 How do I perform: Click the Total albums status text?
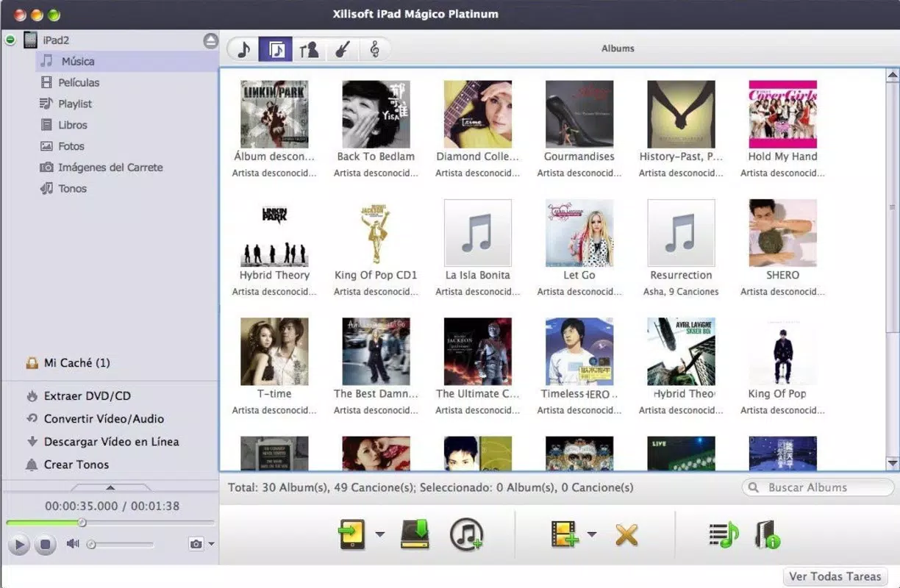click(430, 487)
